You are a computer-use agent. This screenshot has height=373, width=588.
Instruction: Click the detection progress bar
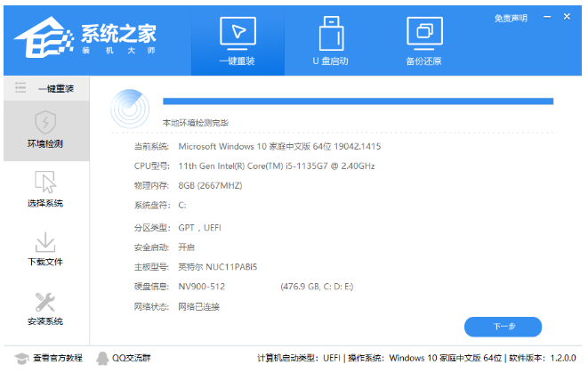pos(358,101)
